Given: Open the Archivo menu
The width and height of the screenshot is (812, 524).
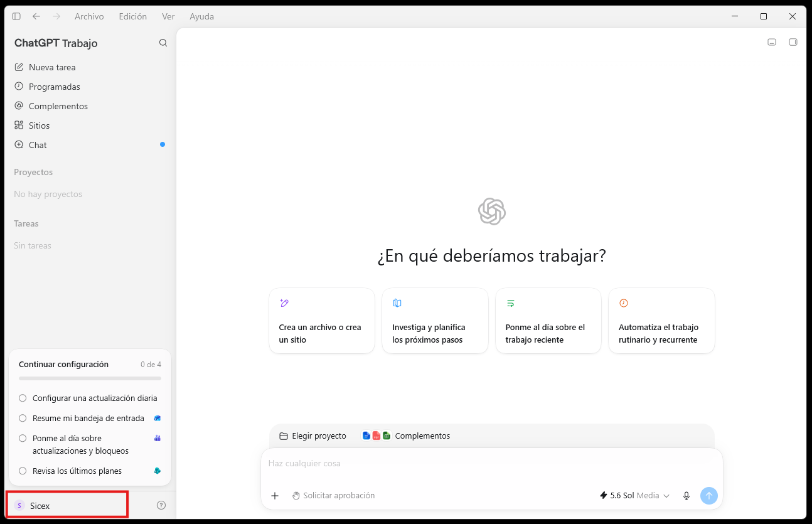Looking at the screenshot, I should (89, 16).
